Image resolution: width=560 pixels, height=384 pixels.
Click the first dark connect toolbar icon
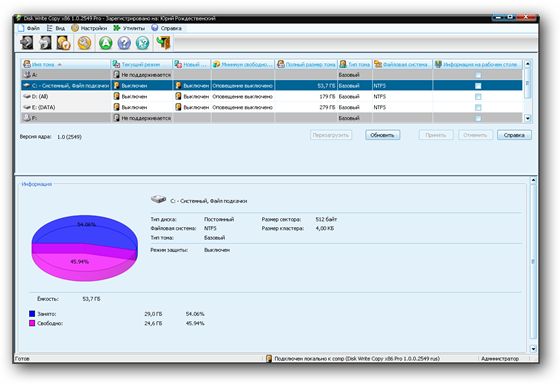(26, 43)
